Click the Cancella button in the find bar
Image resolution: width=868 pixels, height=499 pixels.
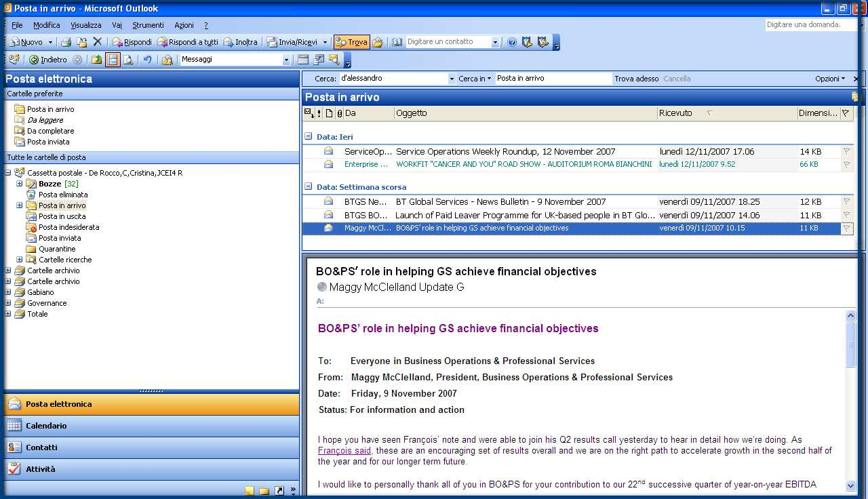click(x=677, y=79)
